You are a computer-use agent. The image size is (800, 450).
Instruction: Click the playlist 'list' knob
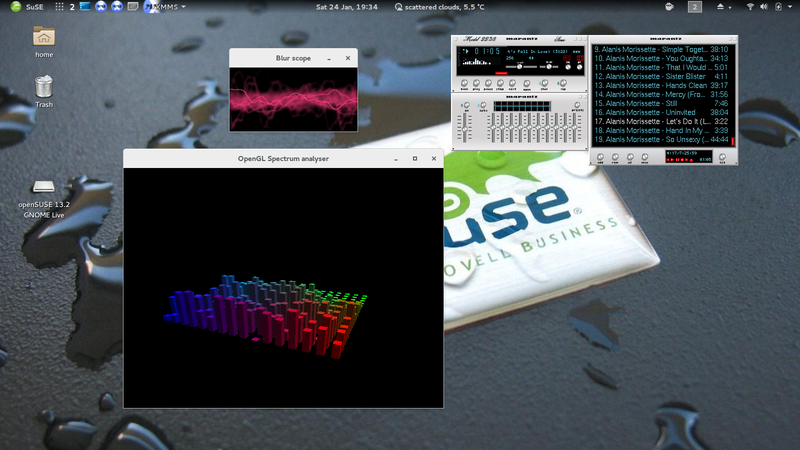point(722,157)
